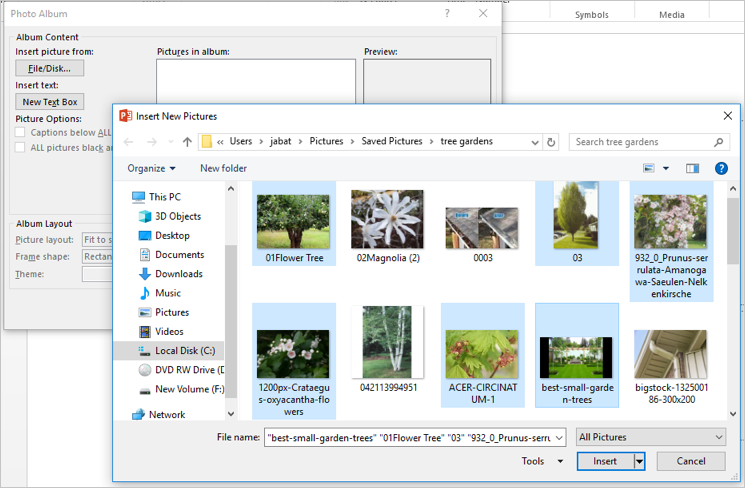
Task: Click the Up folder arrow icon
Action: tap(187, 142)
